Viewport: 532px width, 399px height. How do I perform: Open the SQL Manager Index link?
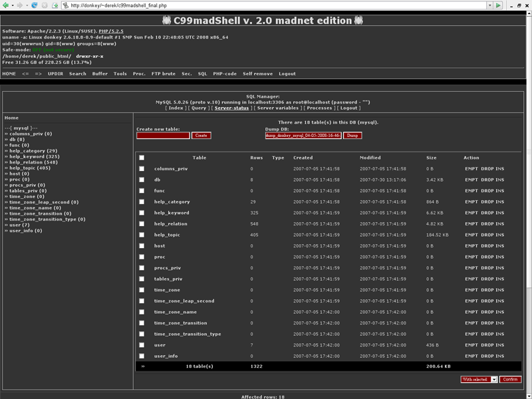(x=176, y=108)
